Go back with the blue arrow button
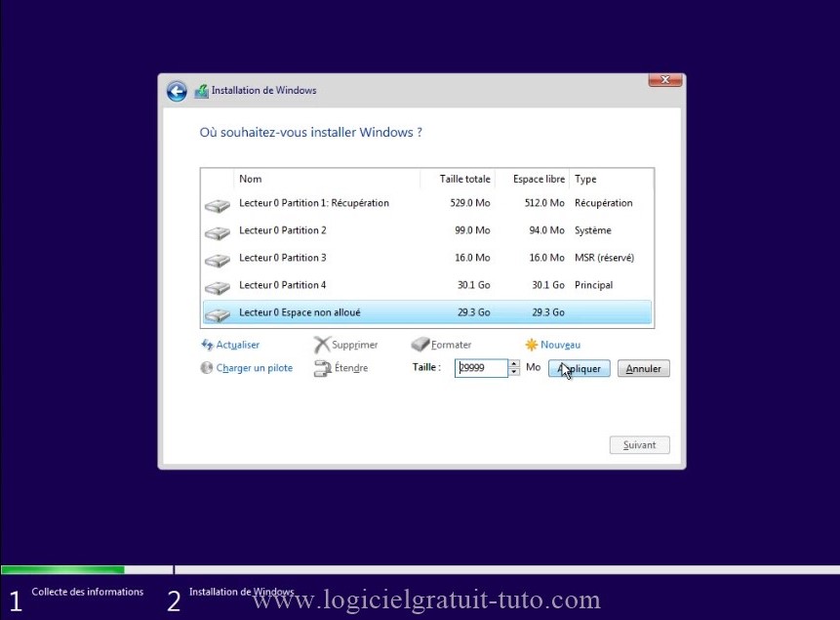Viewport: 840px width, 620px height. click(177, 91)
